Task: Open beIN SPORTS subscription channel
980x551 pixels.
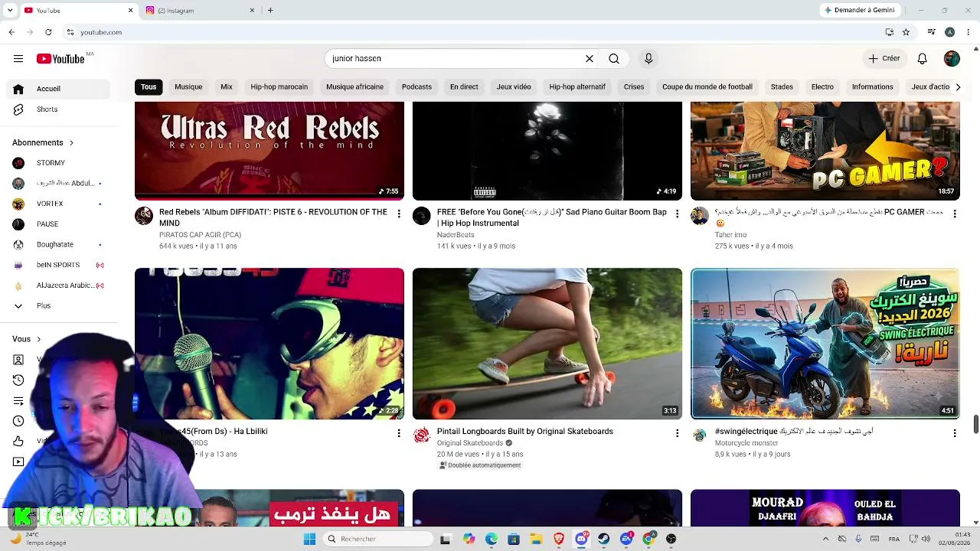Action: coord(58,265)
